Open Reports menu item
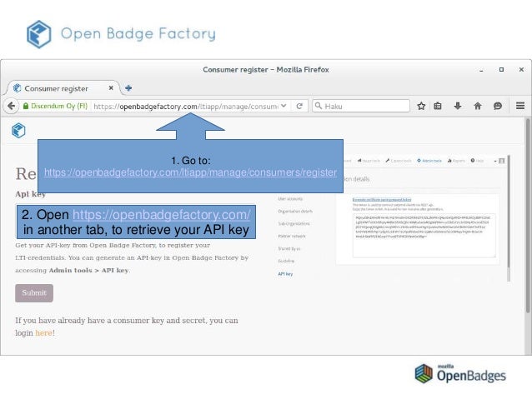Screen dimensions: 532x399 point(456,161)
